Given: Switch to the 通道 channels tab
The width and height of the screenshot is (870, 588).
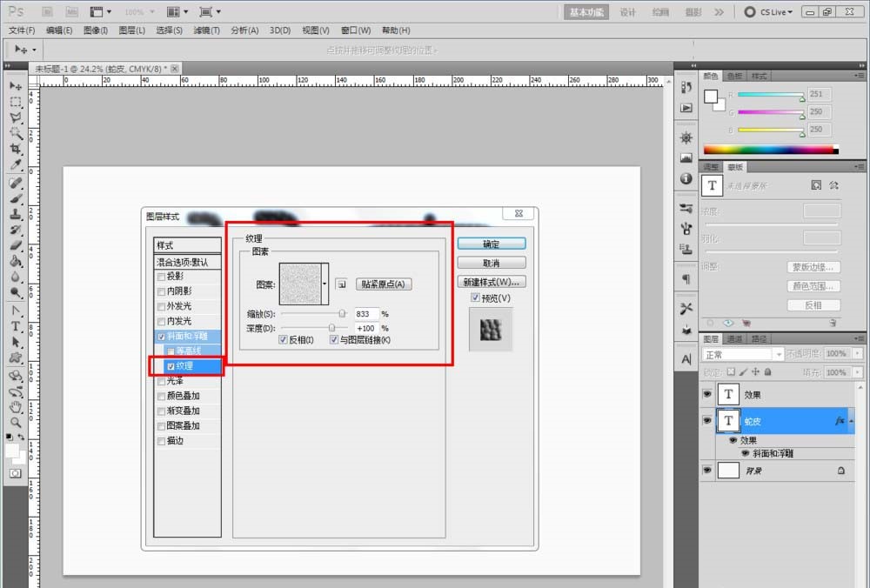Looking at the screenshot, I should tap(735, 339).
